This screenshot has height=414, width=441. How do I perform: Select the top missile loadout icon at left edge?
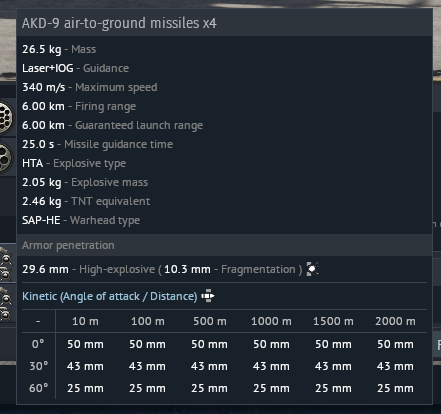(x=6, y=256)
